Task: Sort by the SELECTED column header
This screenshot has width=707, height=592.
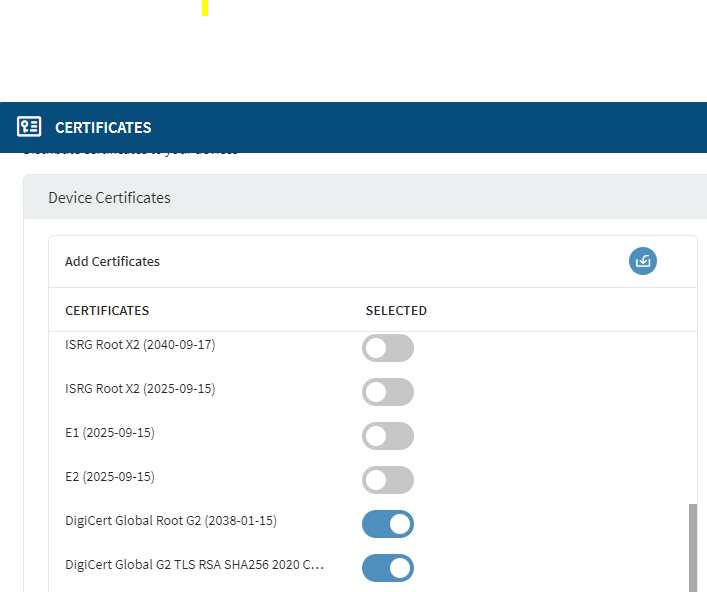Action: (x=396, y=311)
